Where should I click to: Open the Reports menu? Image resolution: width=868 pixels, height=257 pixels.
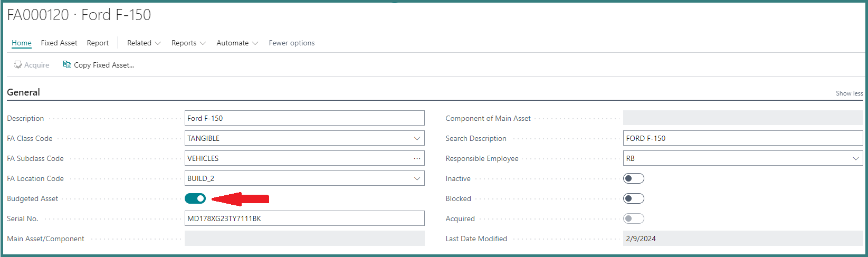pos(188,43)
